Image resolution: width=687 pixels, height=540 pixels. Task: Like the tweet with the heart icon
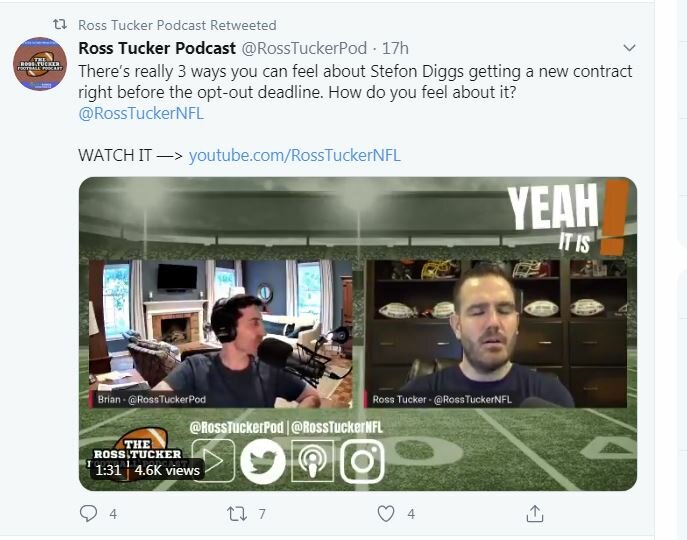[x=386, y=514]
